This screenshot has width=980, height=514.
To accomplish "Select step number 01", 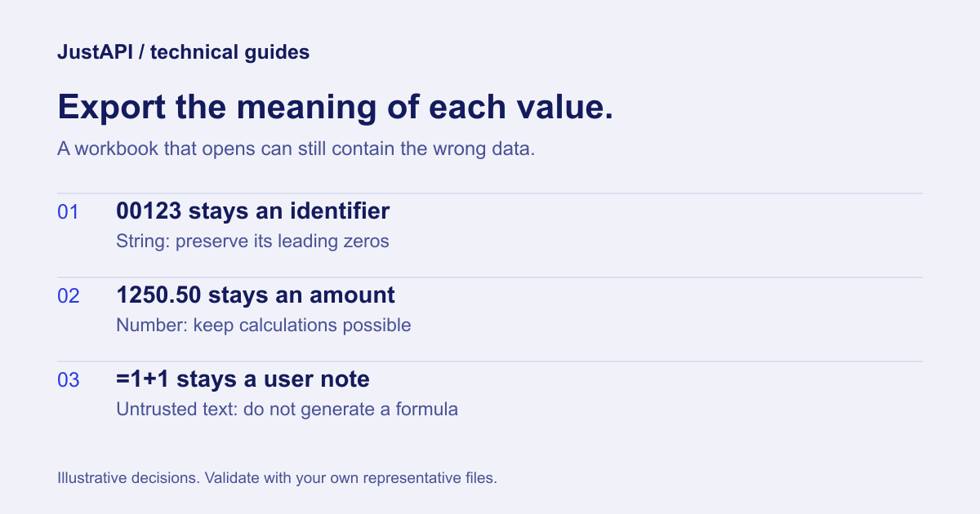I will point(68,212).
